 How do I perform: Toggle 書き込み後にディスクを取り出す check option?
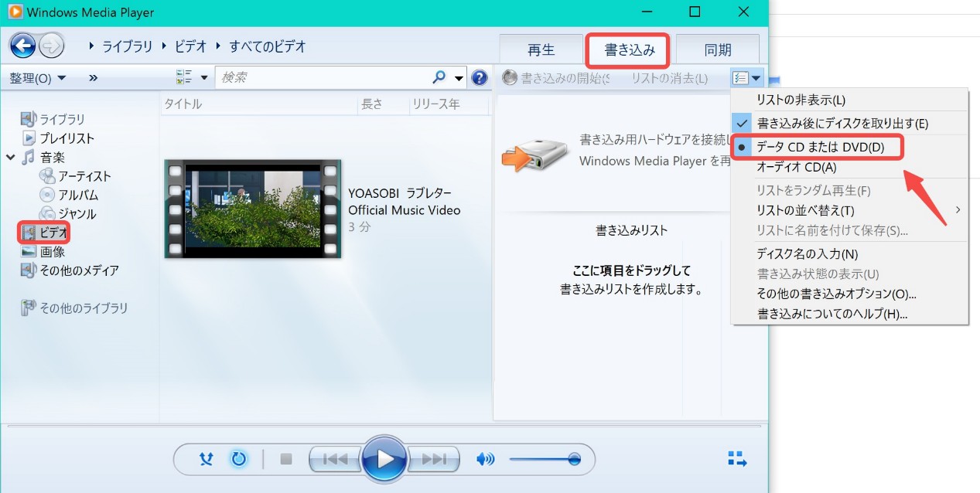click(x=842, y=124)
